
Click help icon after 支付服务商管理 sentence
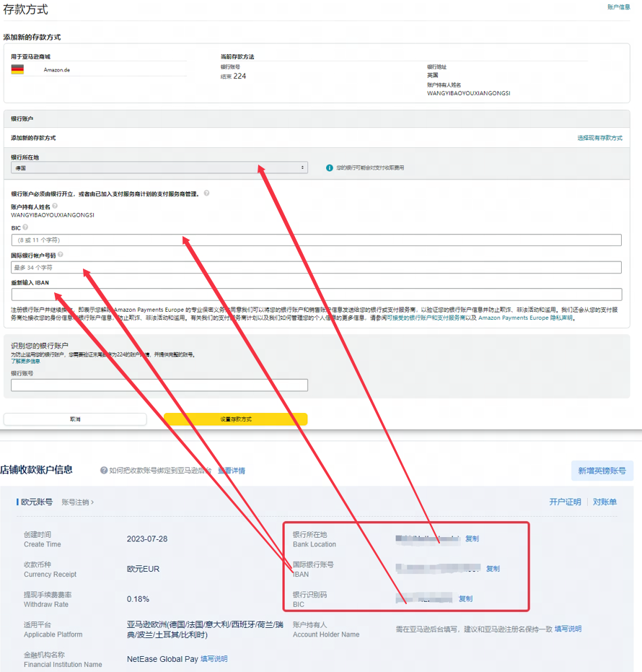207,193
